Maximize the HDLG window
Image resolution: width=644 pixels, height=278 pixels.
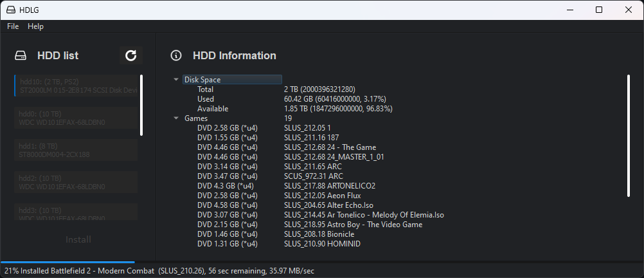point(599,10)
